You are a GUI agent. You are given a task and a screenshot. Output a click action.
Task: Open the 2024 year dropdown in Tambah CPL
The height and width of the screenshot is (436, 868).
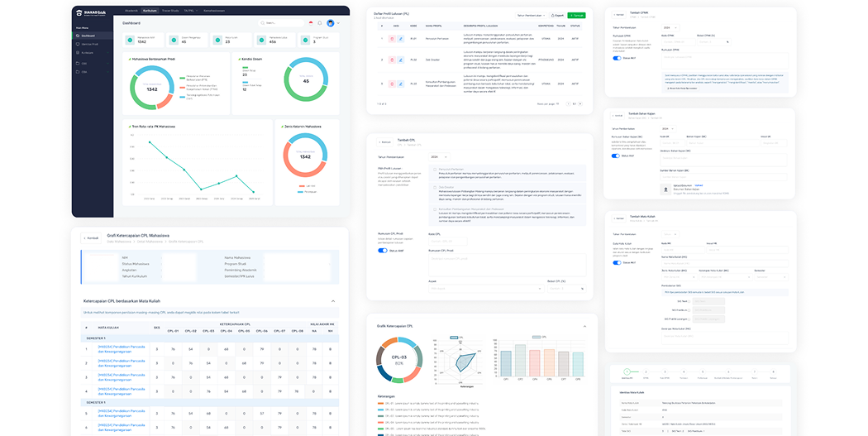(x=439, y=157)
